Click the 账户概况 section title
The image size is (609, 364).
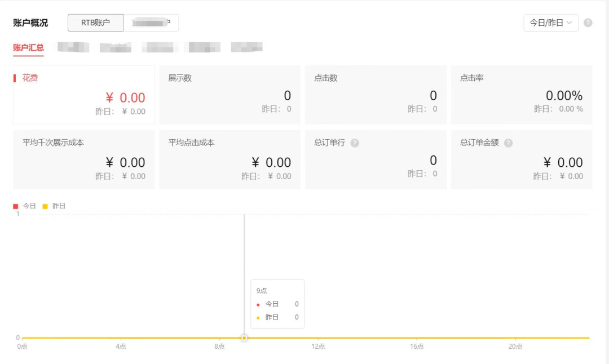[30, 23]
